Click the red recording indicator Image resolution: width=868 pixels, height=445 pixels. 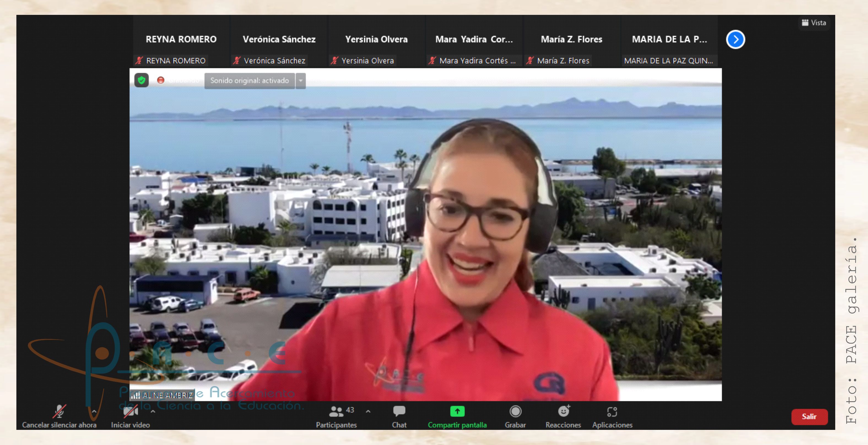161,80
